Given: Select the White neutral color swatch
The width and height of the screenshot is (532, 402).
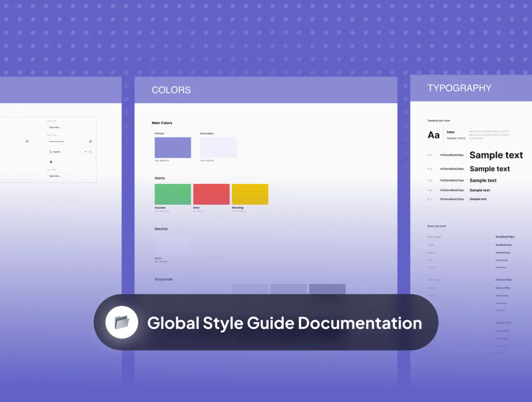Looking at the screenshot, I should (173, 245).
